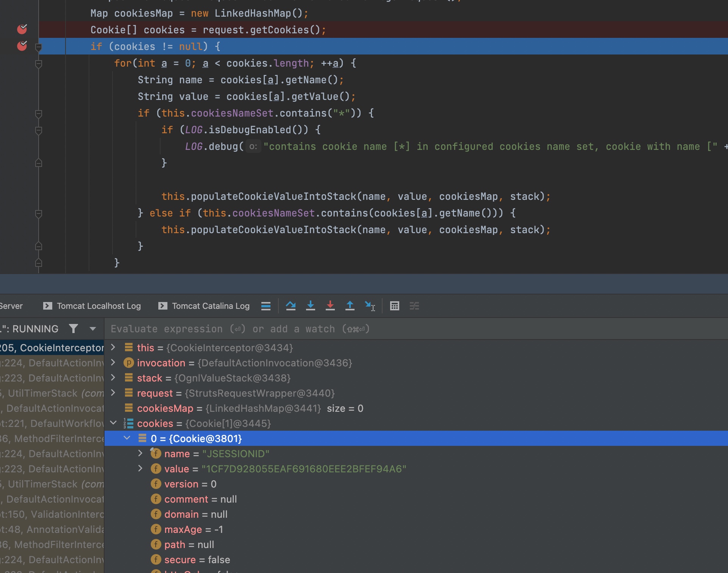728x573 pixels.
Task: Select the DefaultWorkflow stack frame at line 221
Action: pos(52,424)
